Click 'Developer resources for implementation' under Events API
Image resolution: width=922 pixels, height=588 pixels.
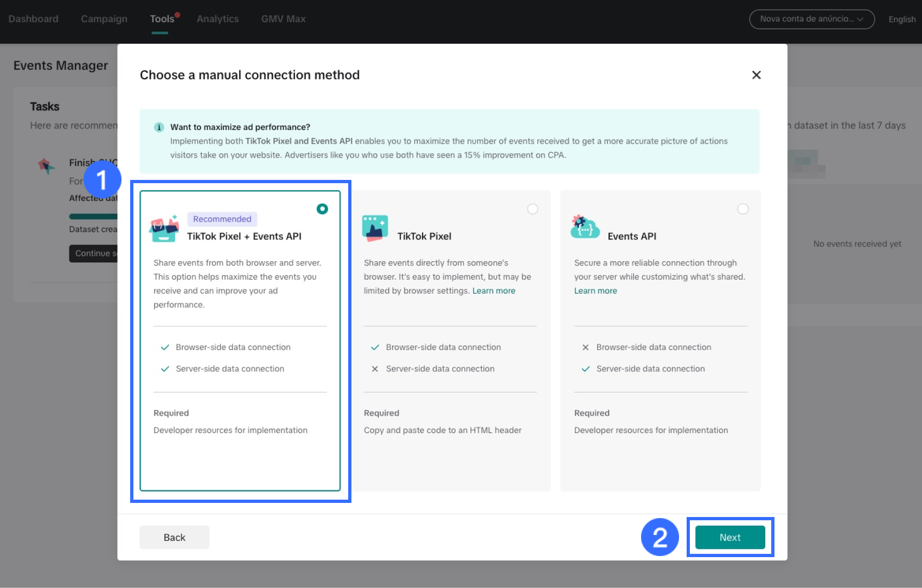tap(651, 430)
